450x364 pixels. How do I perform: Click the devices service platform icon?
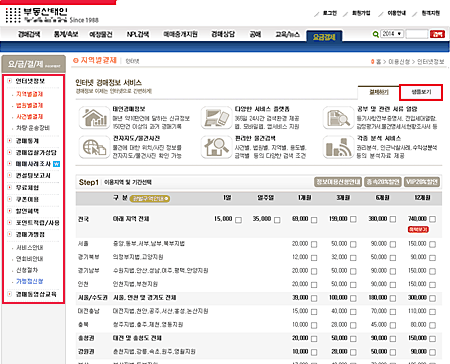216,117
